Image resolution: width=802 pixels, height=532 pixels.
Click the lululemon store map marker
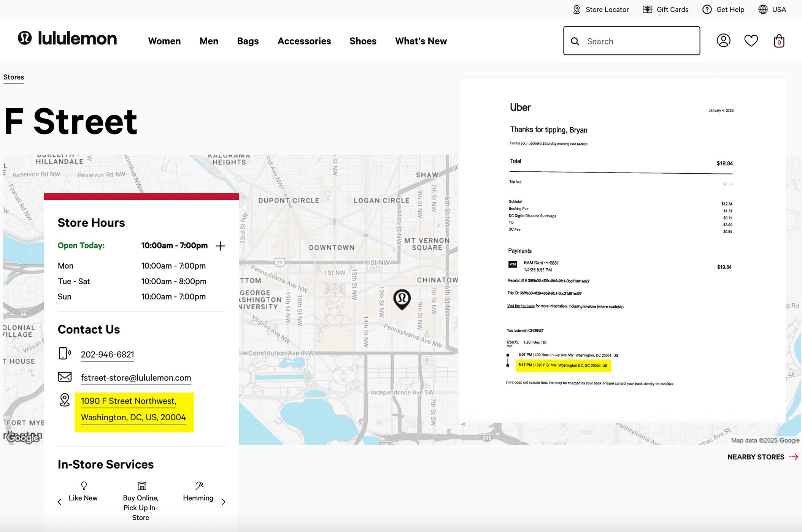[402, 298]
